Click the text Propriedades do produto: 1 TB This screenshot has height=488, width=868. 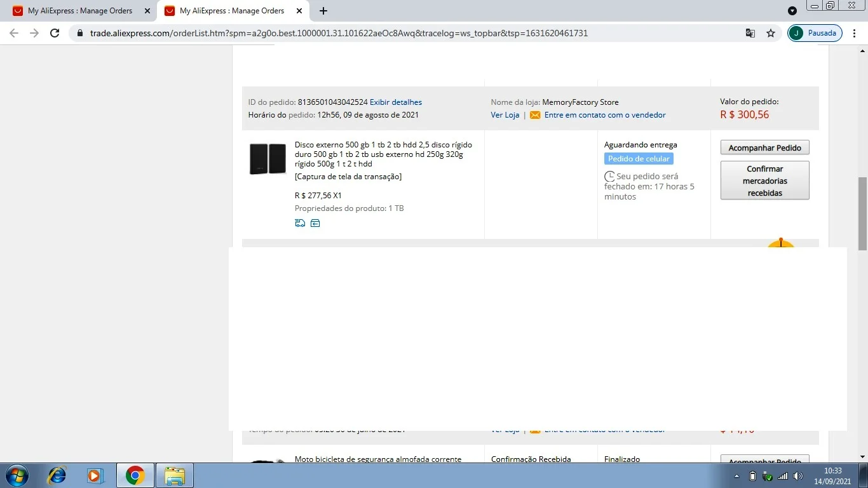(x=349, y=208)
